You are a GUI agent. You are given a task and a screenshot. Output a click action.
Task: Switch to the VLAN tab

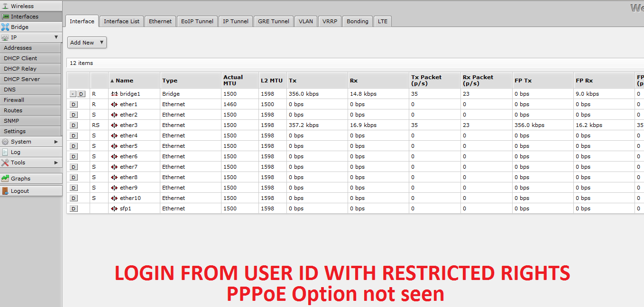coord(306,21)
